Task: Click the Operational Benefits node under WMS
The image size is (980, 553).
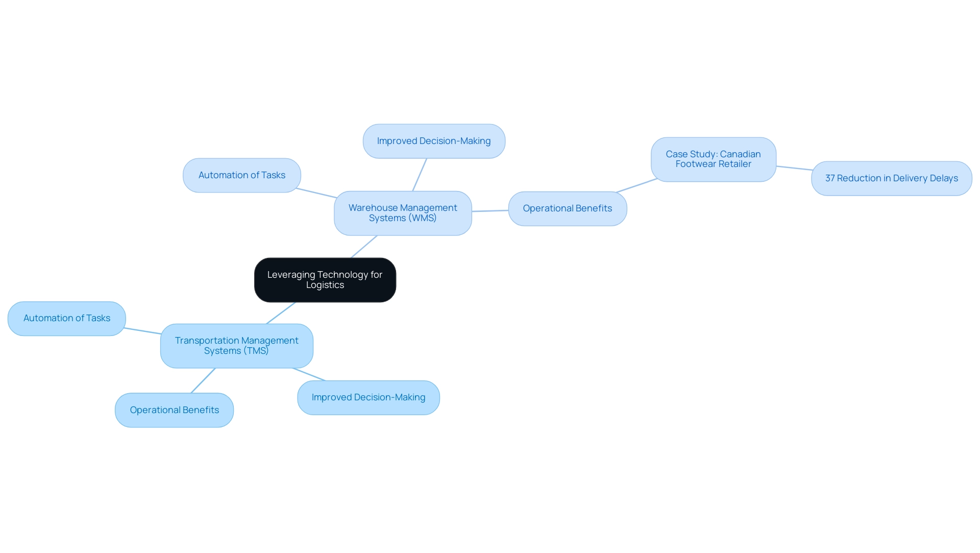Action: tap(567, 207)
